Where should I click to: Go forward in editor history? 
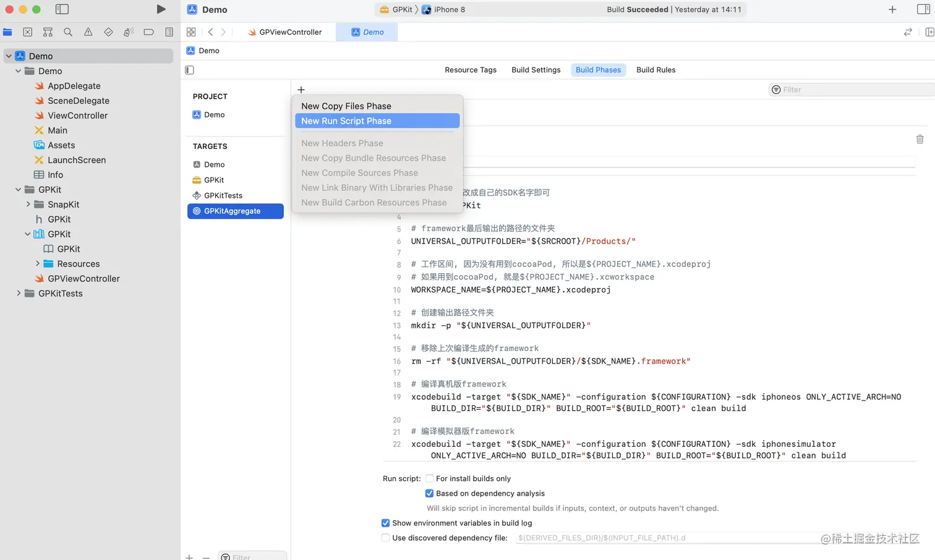tap(223, 32)
